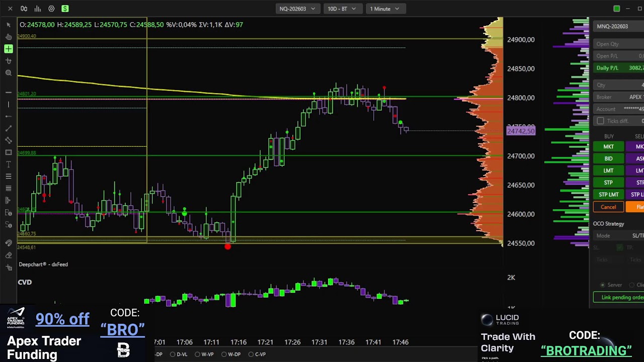Open the MNQ-202603 instrument selector
Viewport: 644px width, 362px height.
click(x=619, y=26)
